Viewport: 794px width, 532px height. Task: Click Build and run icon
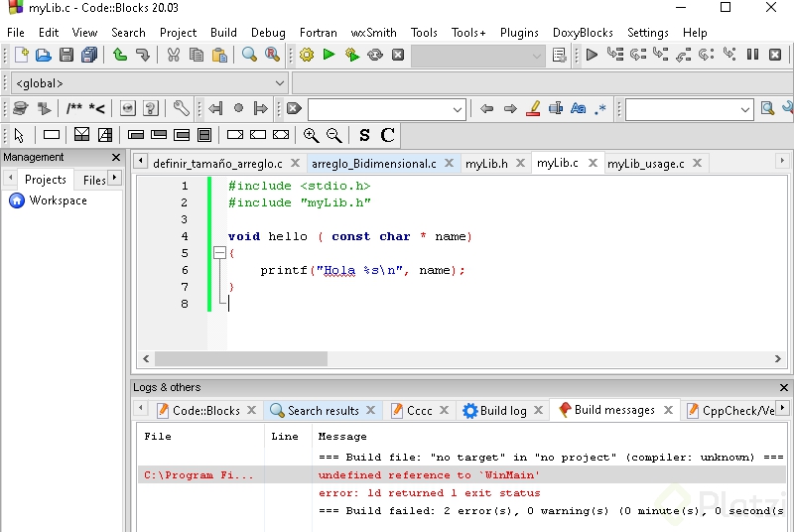pos(352,55)
